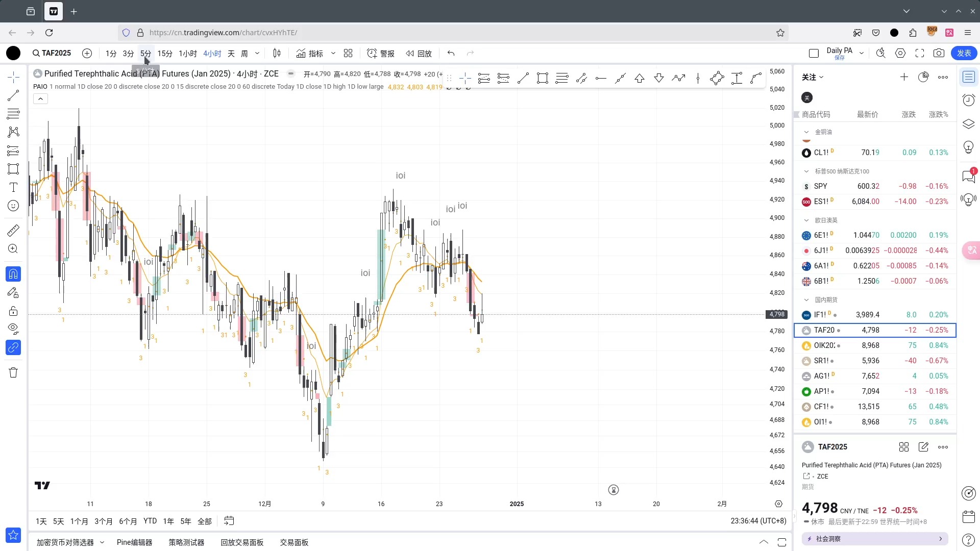The width and height of the screenshot is (980, 551).
Task: Start bar replay with 回放
Action: 419,53
